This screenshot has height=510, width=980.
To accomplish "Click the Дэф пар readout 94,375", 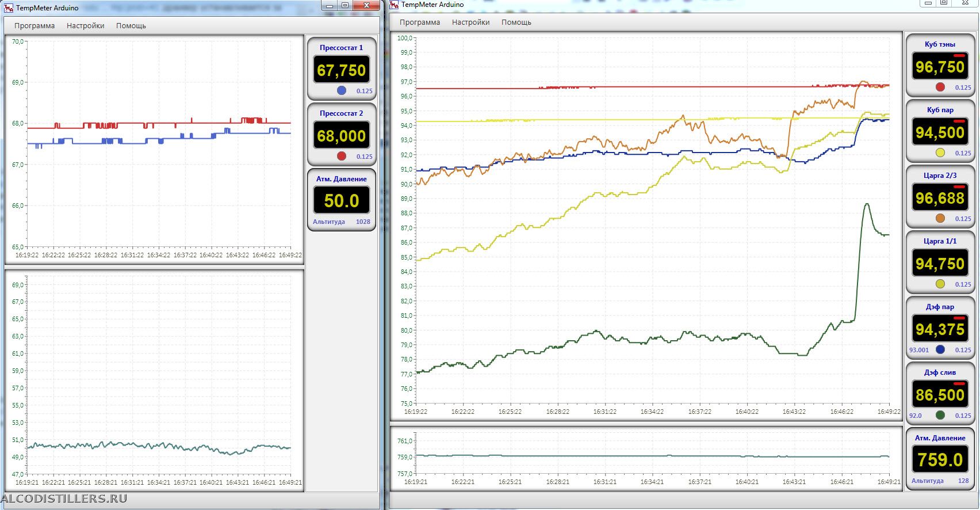I will (940, 329).
